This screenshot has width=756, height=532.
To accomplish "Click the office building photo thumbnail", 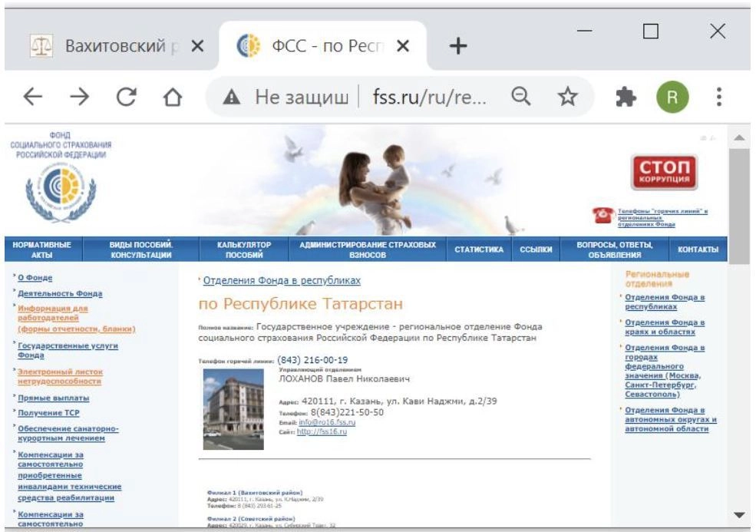I will click(x=233, y=408).
